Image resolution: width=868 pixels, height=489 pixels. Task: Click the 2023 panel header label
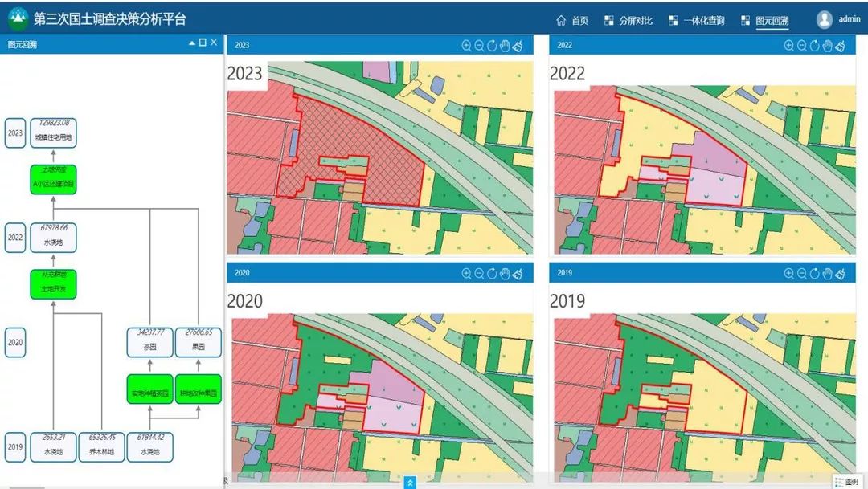tap(242, 45)
